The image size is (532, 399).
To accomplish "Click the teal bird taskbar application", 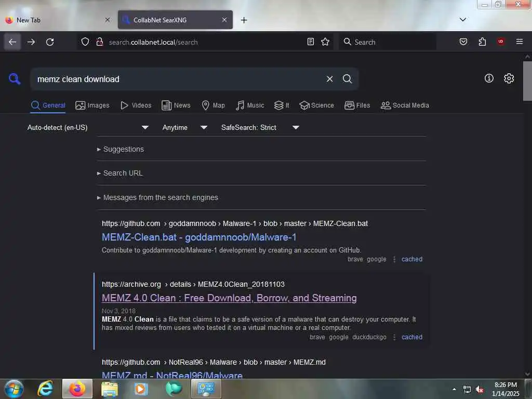I will (174, 389).
